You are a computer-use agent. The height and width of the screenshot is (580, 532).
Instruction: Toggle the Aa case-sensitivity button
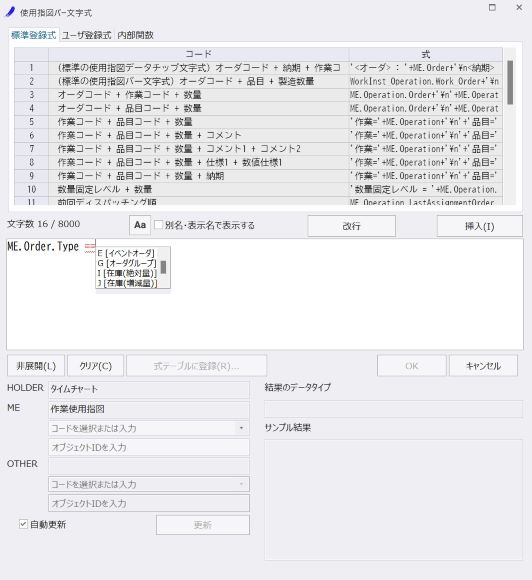click(x=140, y=225)
